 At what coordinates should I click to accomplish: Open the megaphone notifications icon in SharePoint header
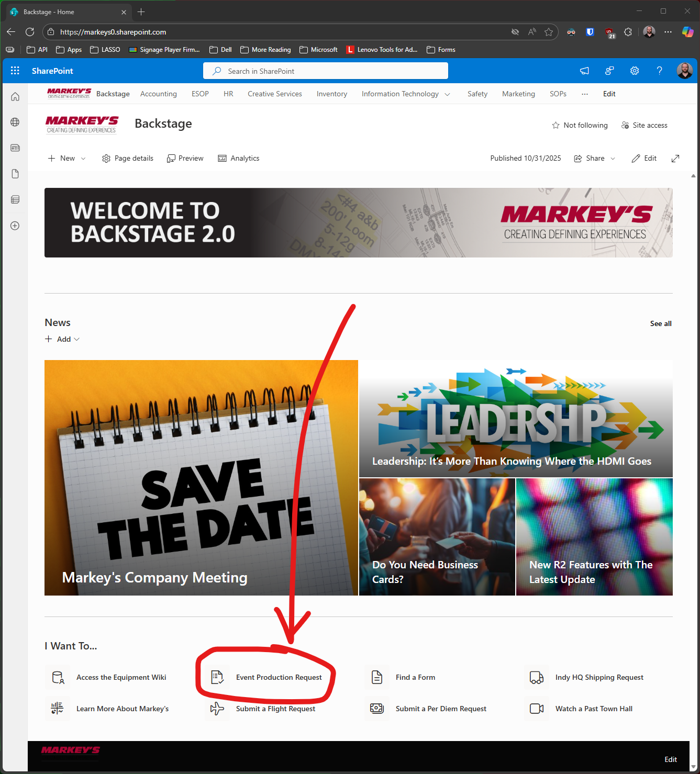[584, 71]
